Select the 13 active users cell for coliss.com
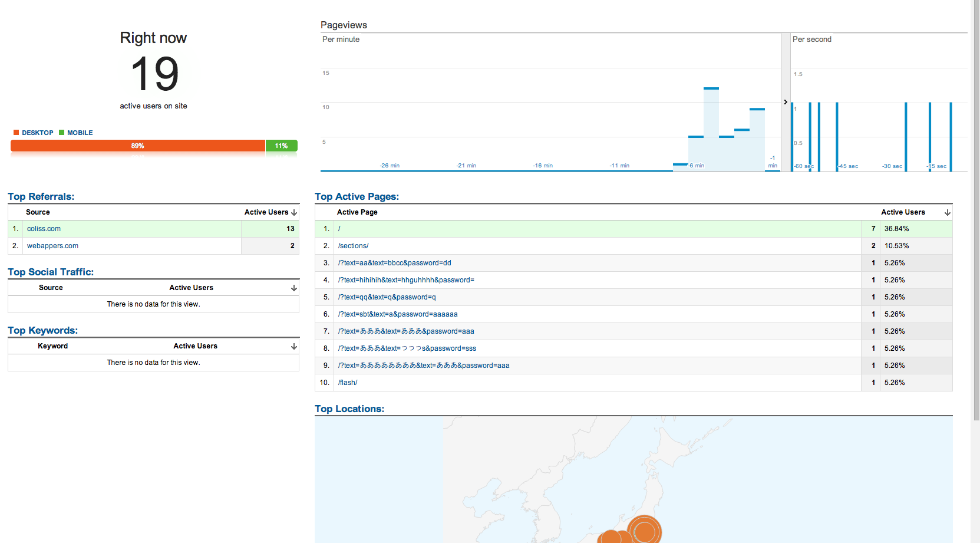 click(270, 229)
